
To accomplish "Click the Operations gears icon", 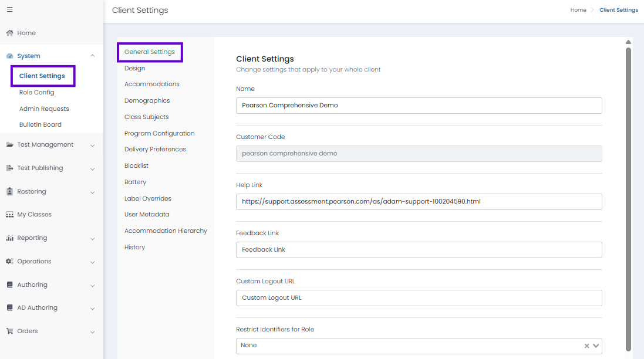I will coord(9,262).
